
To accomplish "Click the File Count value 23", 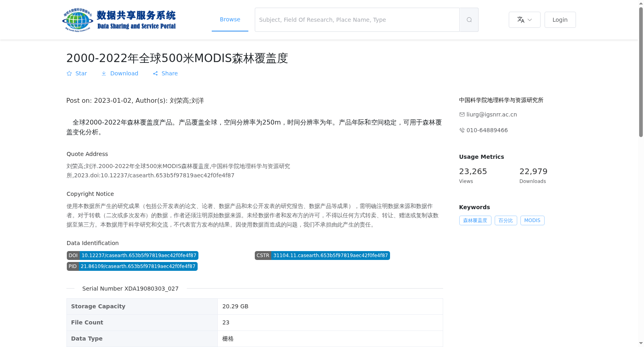I will click(x=226, y=322).
